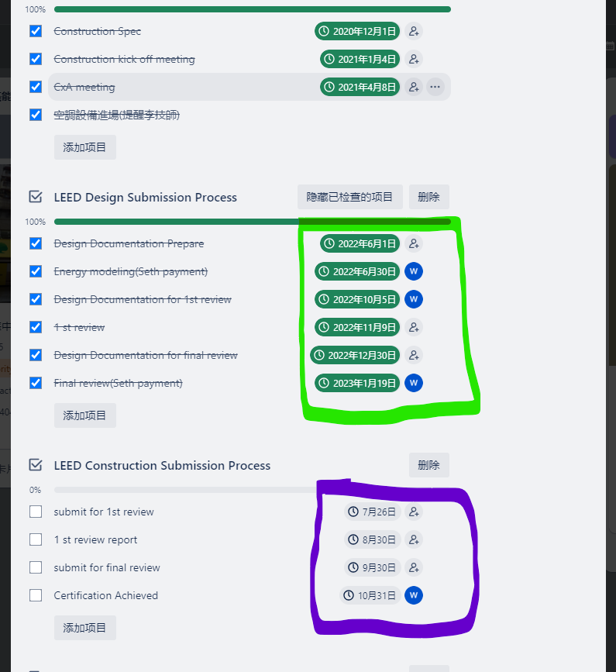
Task: Open due date 7月26日 picker
Action: 372,512
